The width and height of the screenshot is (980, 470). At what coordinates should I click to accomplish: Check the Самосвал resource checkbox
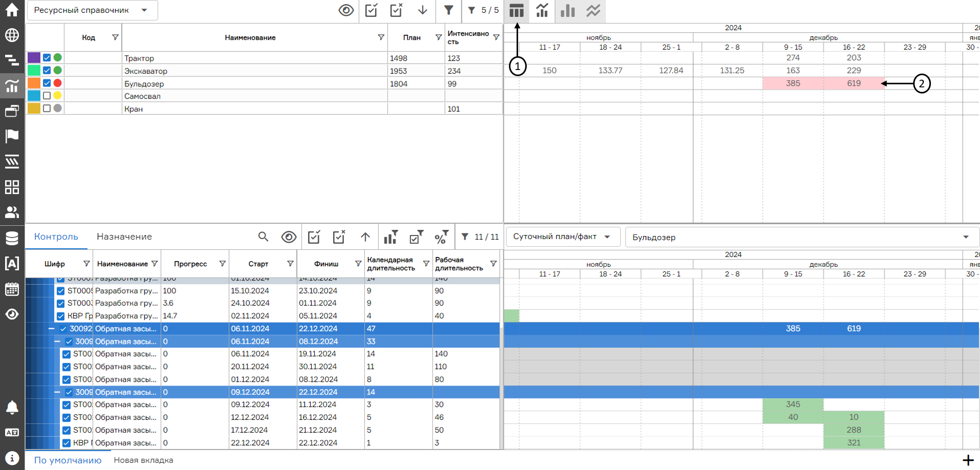pyautogui.click(x=47, y=96)
